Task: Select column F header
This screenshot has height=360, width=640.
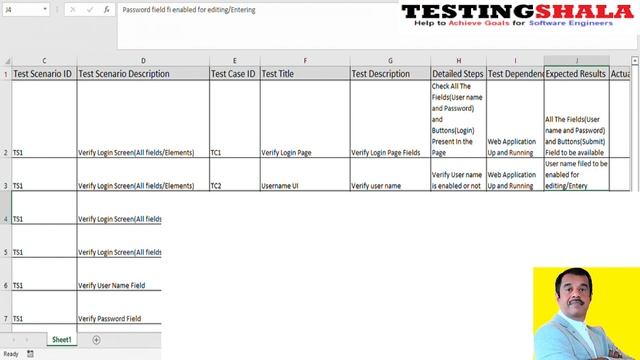Action: click(x=305, y=61)
